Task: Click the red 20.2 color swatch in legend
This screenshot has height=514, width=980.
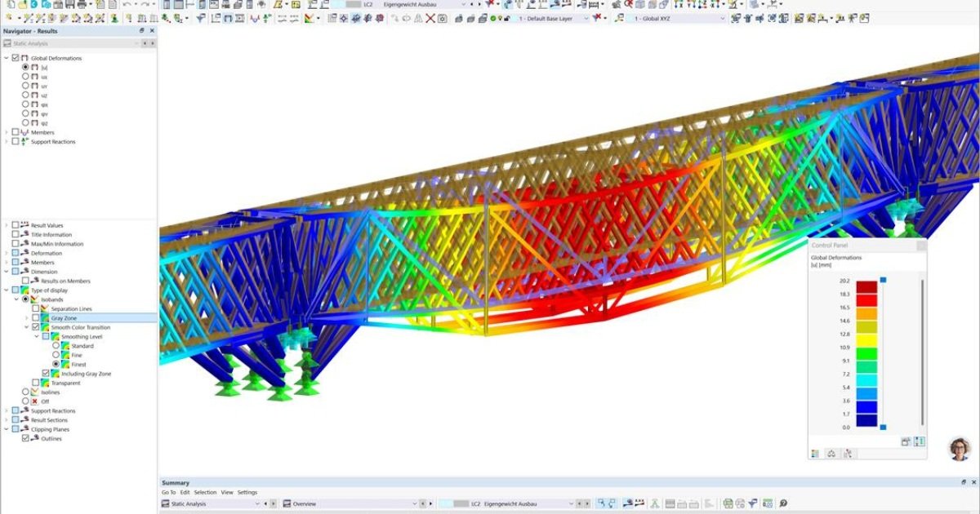Action: [x=866, y=286]
